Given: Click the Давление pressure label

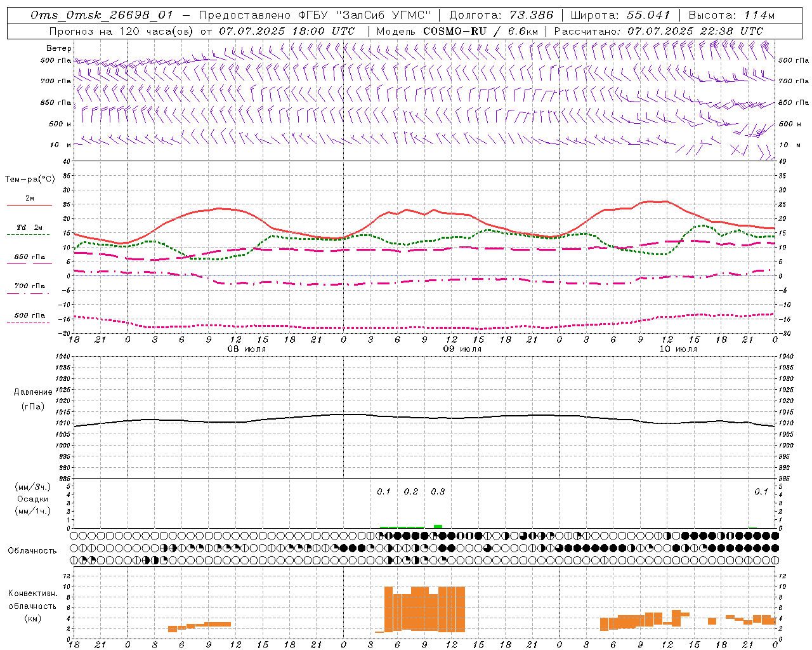Looking at the screenshot, I should [33, 392].
